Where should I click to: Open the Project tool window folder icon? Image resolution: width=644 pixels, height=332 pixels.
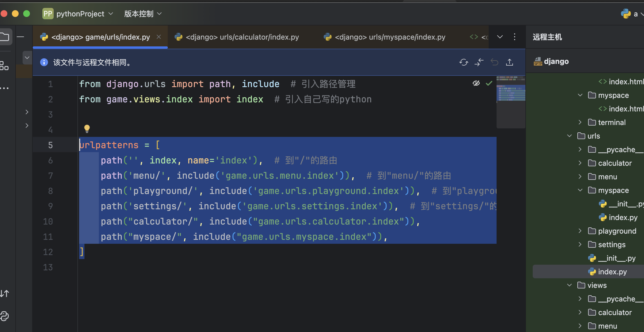coord(4,37)
